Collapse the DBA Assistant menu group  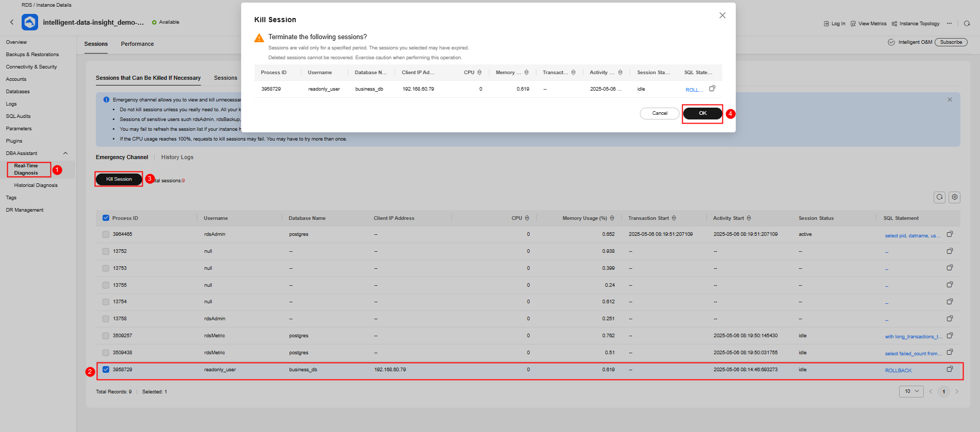[x=65, y=153]
